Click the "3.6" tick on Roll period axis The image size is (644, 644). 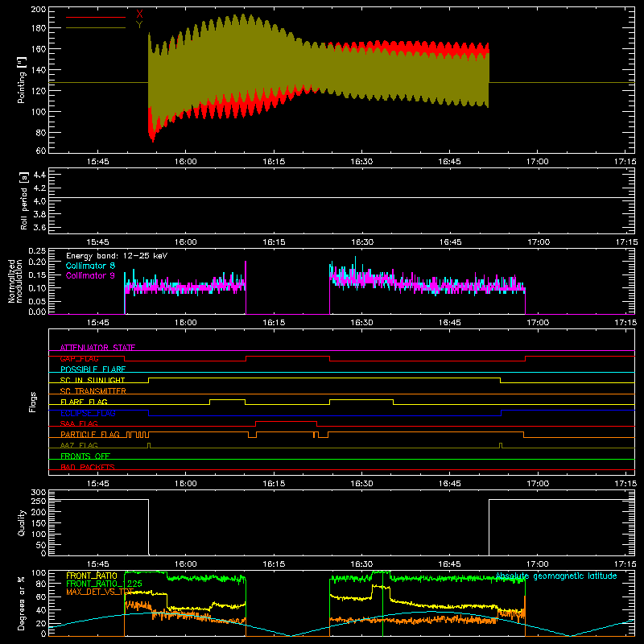39,227
